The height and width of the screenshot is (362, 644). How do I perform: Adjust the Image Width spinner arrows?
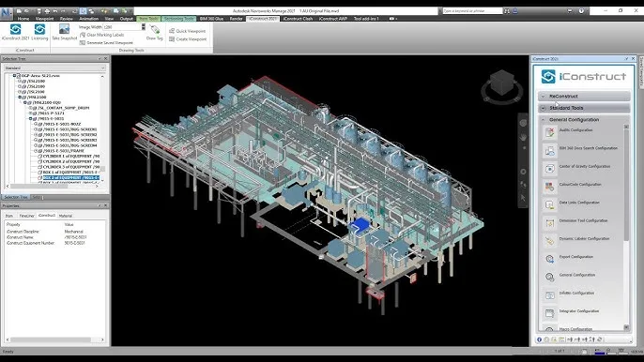coord(144,27)
